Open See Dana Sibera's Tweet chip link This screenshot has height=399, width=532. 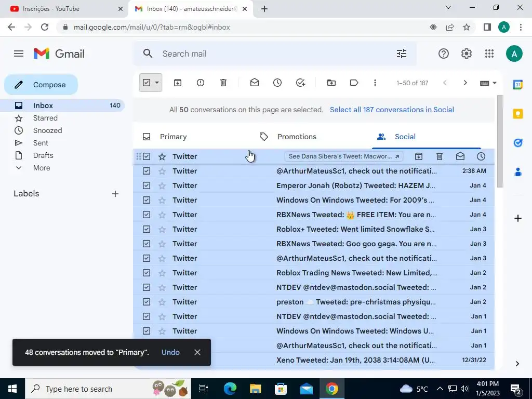point(344,156)
